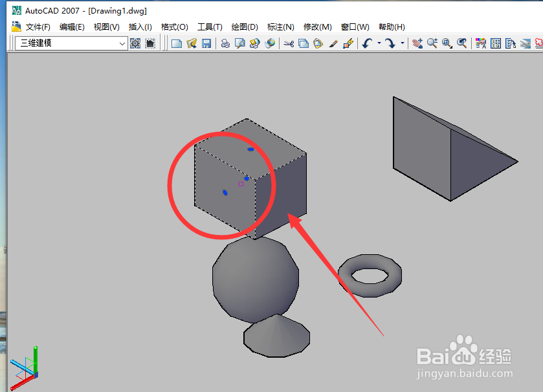Save the drawing with floppy disk icon
This screenshot has height=392, width=543.
(206, 43)
